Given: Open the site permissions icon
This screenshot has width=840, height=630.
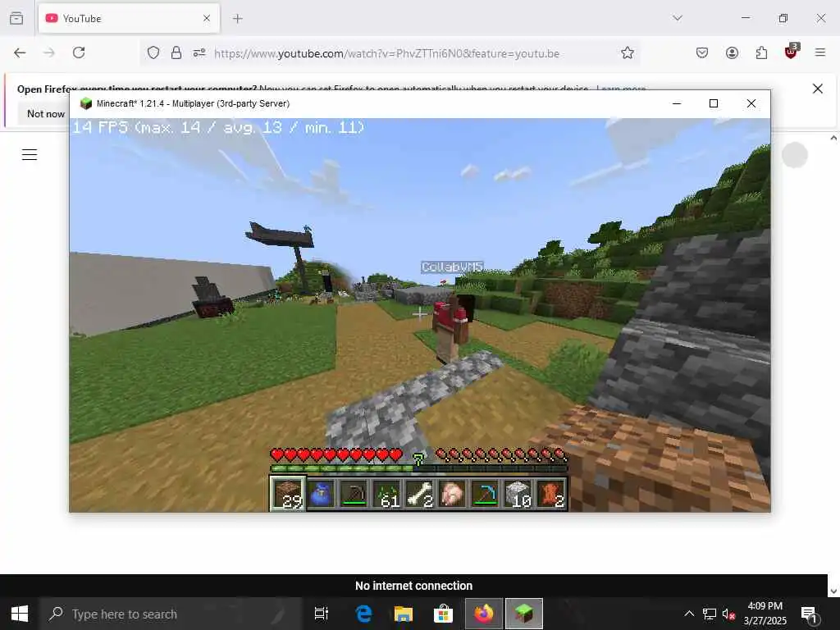Looking at the screenshot, I should [199, 52].
